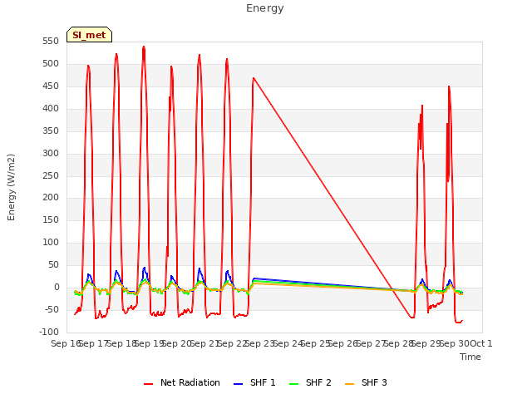Image resolution: width=532 pixels, height=399 pixels.
Task: Click the 200 y-axis tick label
Action: tap(51, 198)
